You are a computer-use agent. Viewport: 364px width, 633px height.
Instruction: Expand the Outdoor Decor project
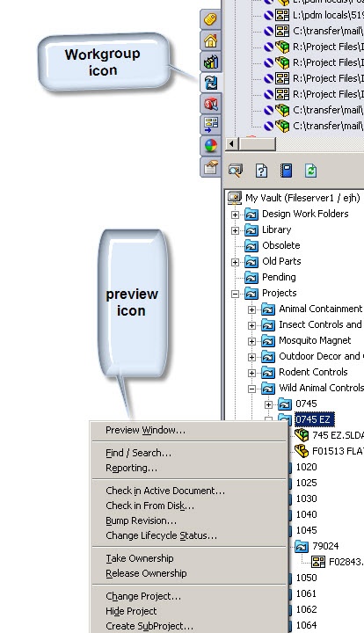pyautogui.click(x=251, y=357)
